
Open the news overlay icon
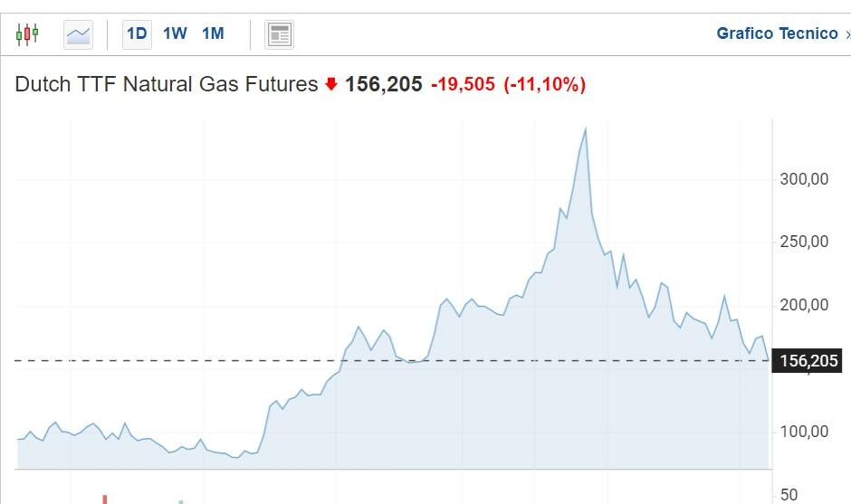pos(280,34)
